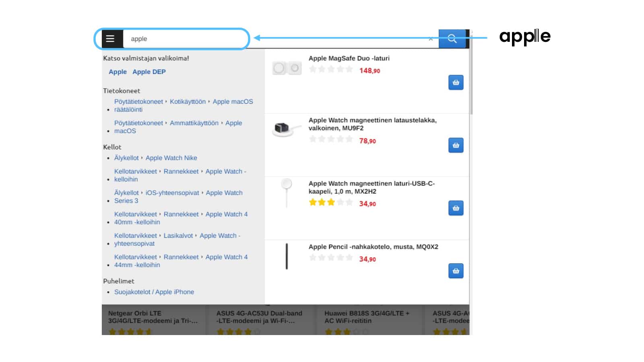The width and height of the screenshot is (644, 362).
Task: Clear the search field with the X icon
Action: tap(431, 39)
